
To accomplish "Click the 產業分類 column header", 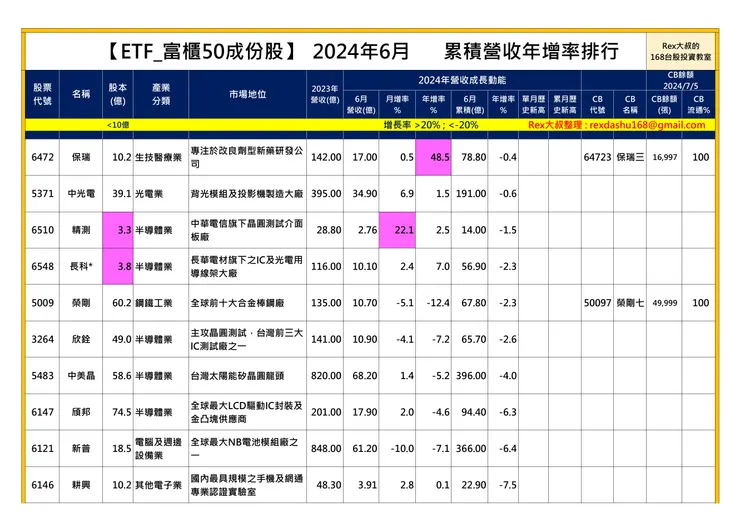I will coord(161,94).
